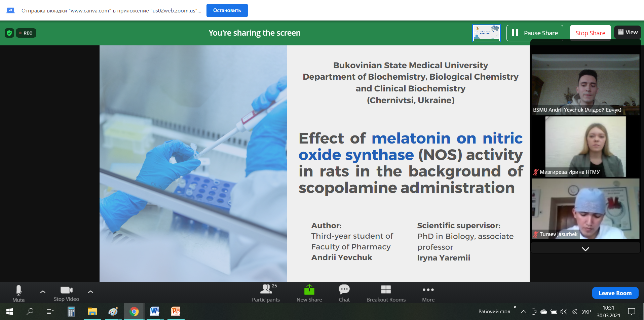The width and height of the screenshot is (644, 320).
Task: Expand video options chevron next to Stop Video
Action: point(90,292)
